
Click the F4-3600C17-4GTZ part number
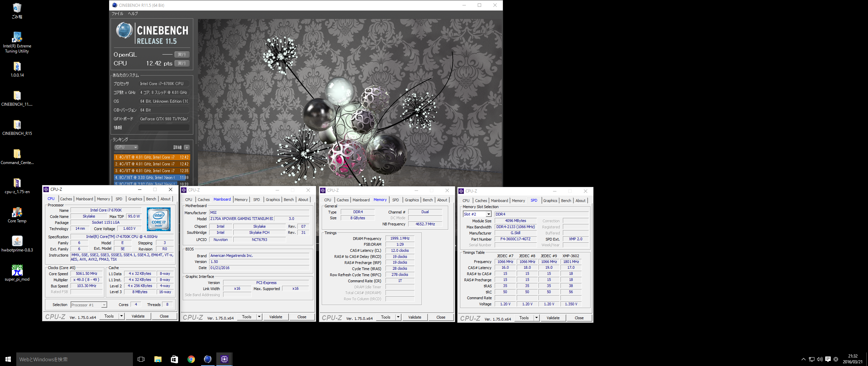(515, 239)
